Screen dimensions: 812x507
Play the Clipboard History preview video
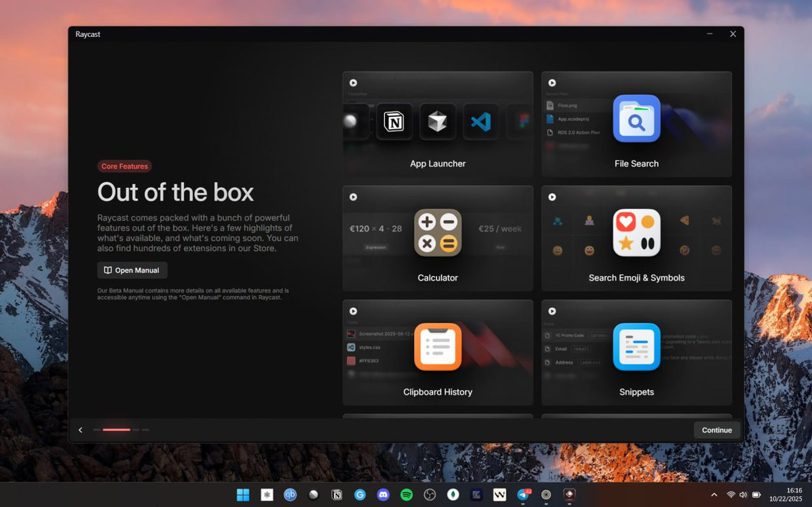click(353, 311)
